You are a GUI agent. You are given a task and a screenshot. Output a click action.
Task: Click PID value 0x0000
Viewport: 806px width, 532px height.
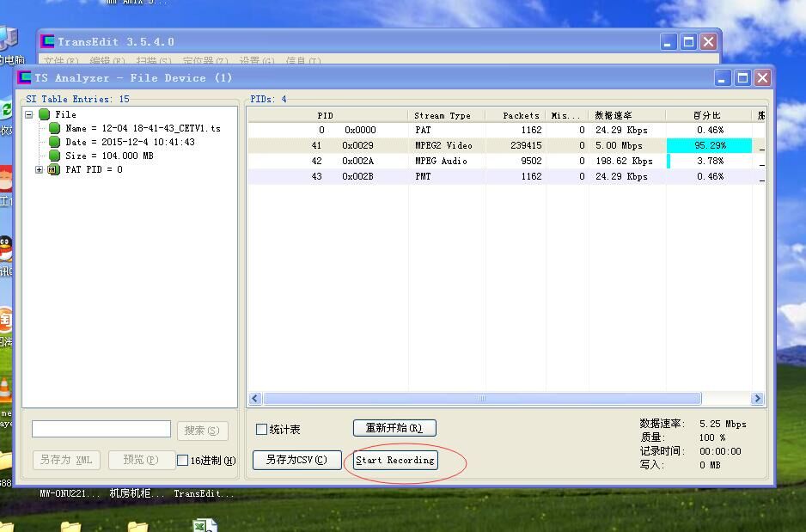coord(360,130)
